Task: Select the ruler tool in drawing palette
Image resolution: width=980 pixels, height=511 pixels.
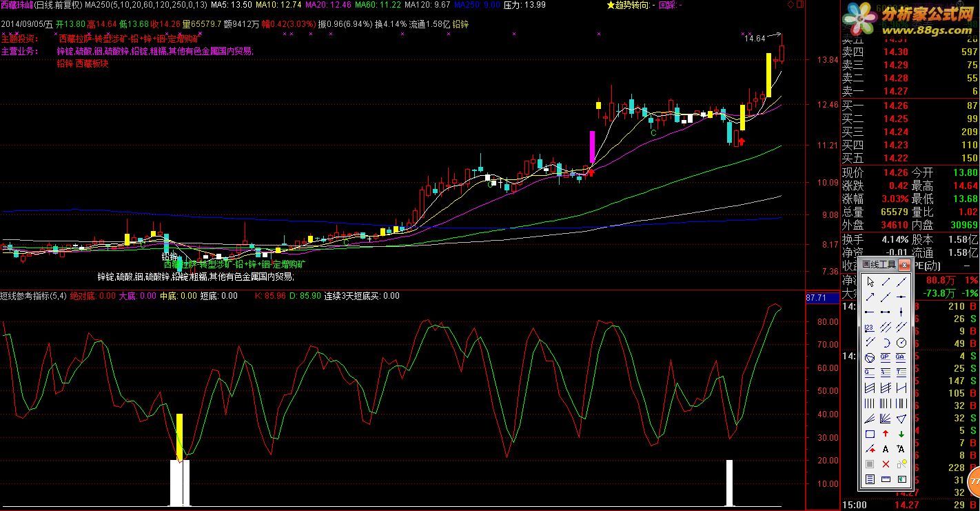Action: coord(886,479)
